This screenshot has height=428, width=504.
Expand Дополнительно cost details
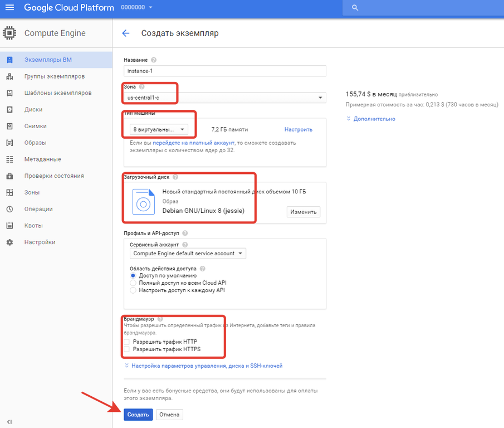(x=370, y=119)
